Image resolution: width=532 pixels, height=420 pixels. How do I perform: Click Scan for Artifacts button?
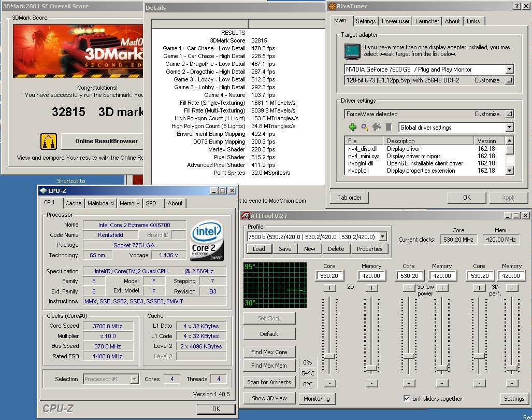coord(269,382)
